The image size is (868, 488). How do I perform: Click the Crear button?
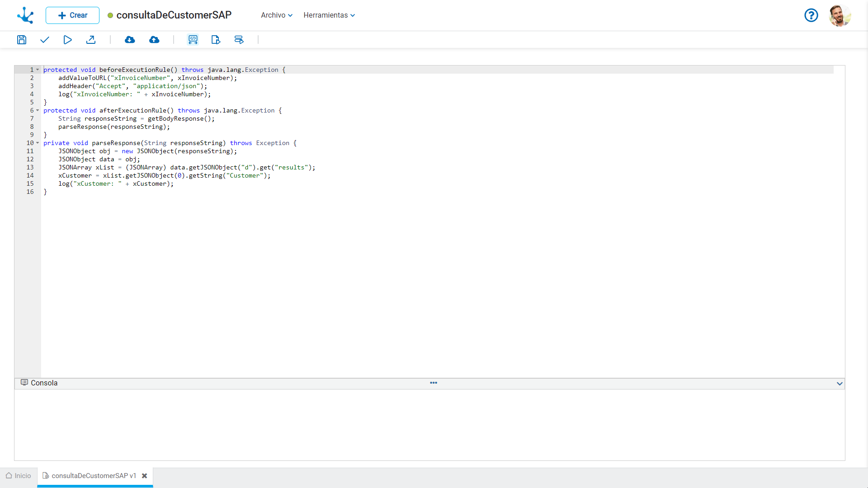pyautogui.click(x=72, y=15)
